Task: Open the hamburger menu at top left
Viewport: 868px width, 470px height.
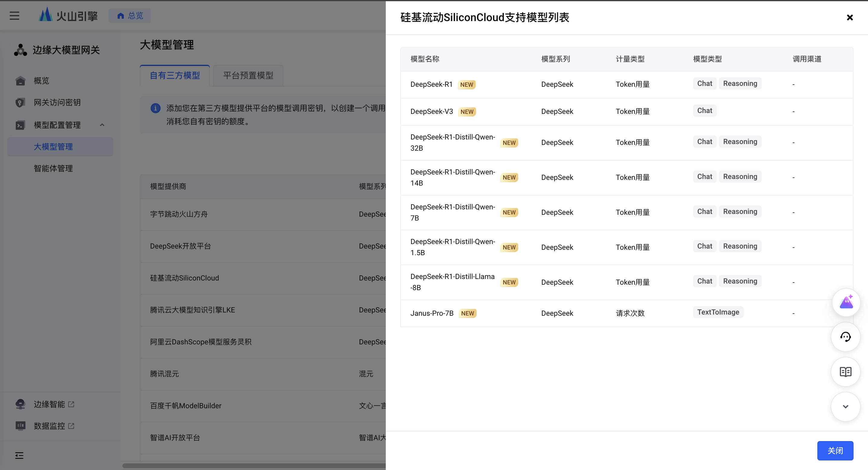Action: coord(14,15)
